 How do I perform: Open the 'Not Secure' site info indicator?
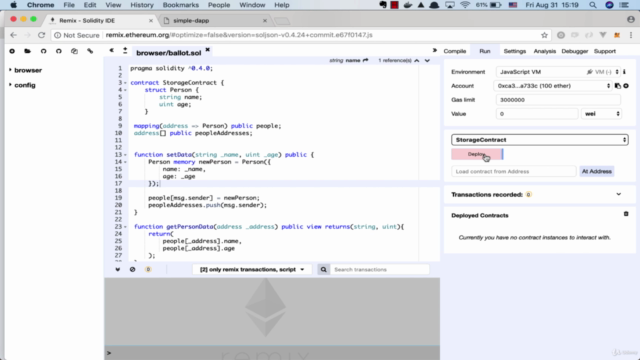pyautogui.click(x=77, y=35)
